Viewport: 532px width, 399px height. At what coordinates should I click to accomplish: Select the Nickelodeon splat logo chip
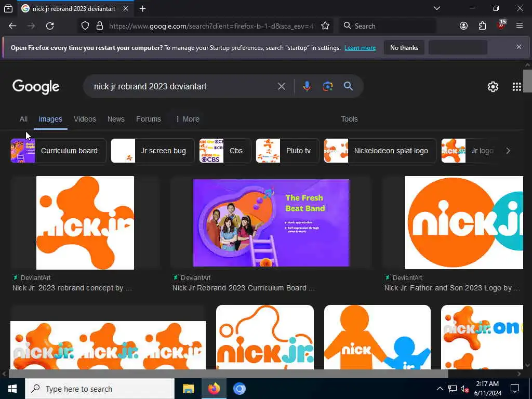[x=380, y=151]
